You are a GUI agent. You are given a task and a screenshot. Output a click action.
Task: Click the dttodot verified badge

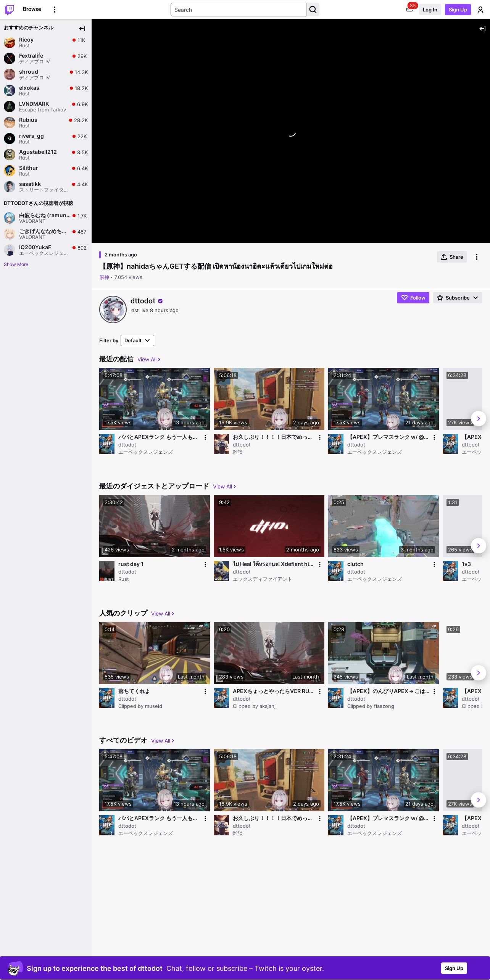click(160, 301)
